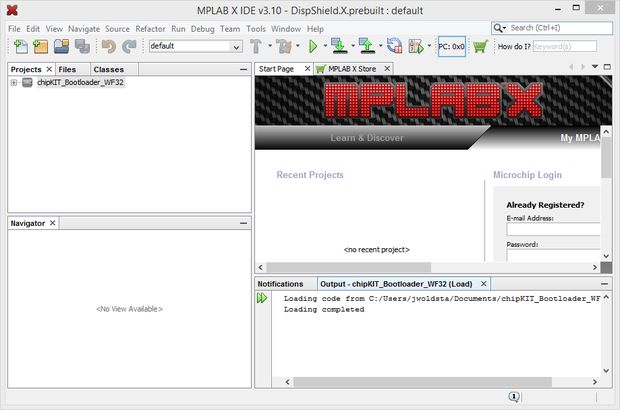
Task: Click the E-mail Address input field
Action: (553, 230)
